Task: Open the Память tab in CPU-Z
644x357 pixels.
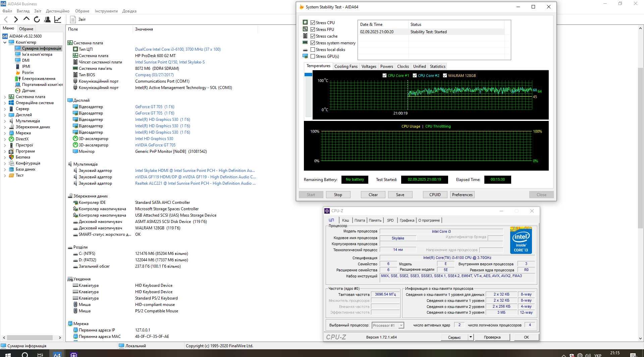Action: point(375,220)
